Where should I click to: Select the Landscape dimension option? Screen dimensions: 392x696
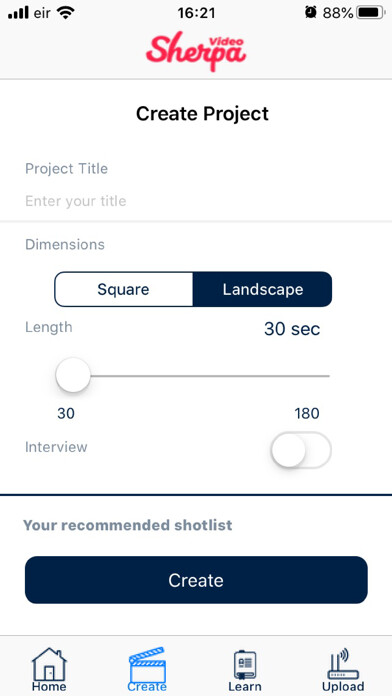263,289
